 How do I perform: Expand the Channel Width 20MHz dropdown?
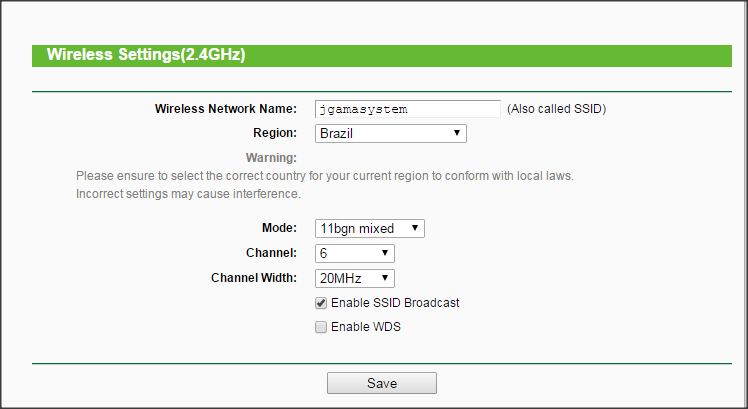click(x=354, y=278)
